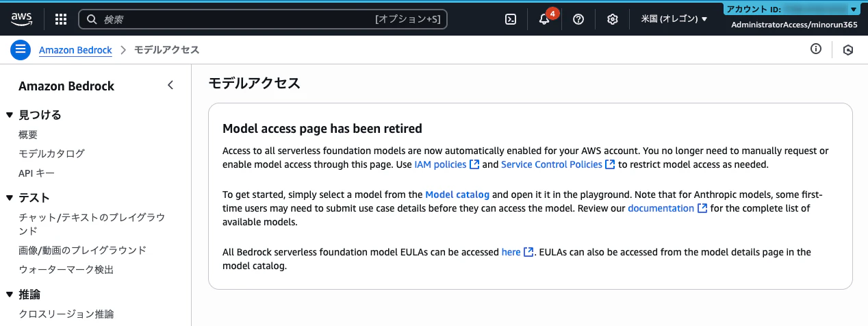Open Service Control Policies external icon
Image resolution: width=868 pixels, height=326 pixels.
click(610, 164)
